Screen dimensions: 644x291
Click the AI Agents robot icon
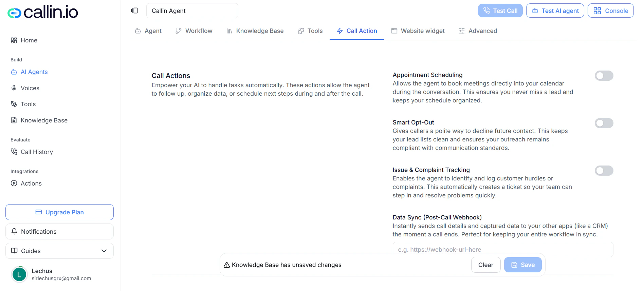[x=14, y=72]
